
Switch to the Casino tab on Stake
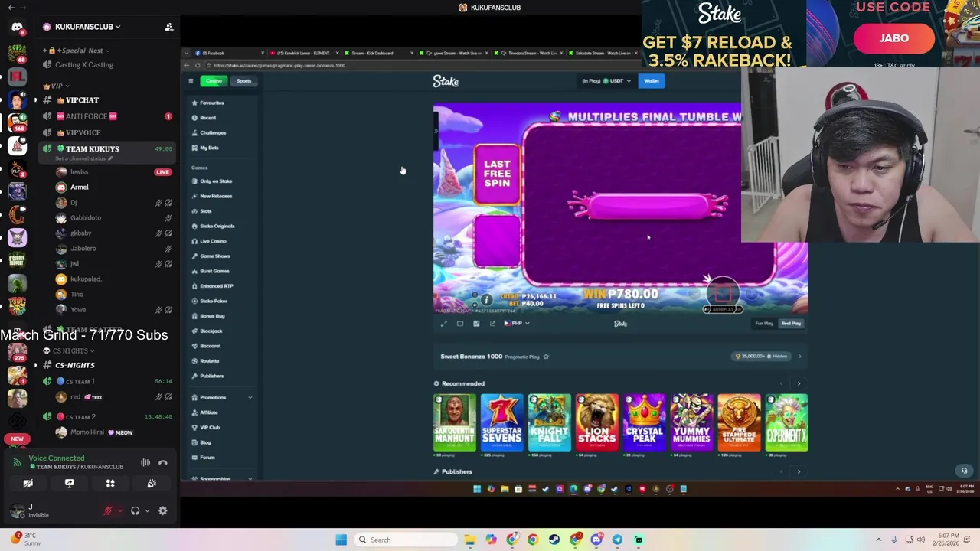[214, 81]
